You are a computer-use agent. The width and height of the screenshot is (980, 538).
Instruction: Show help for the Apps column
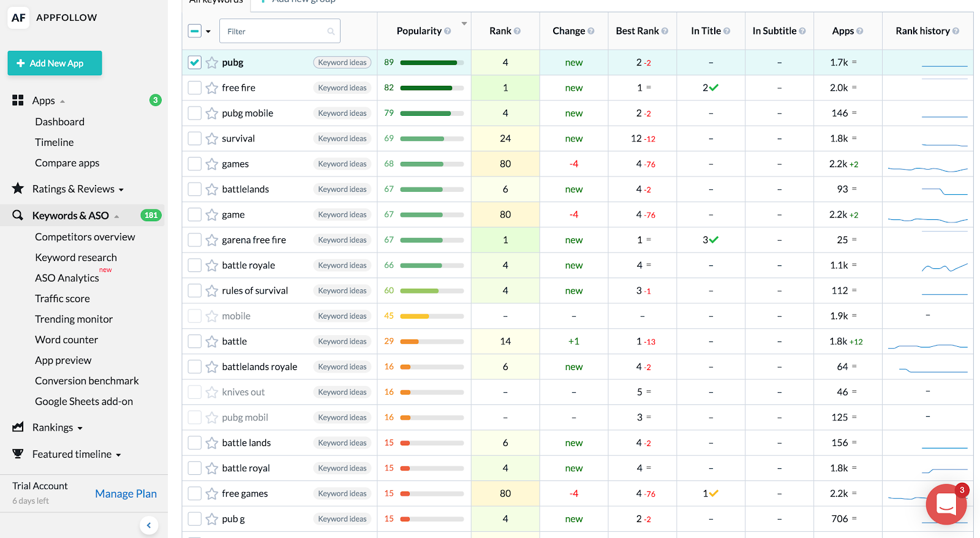coord(860,31)
